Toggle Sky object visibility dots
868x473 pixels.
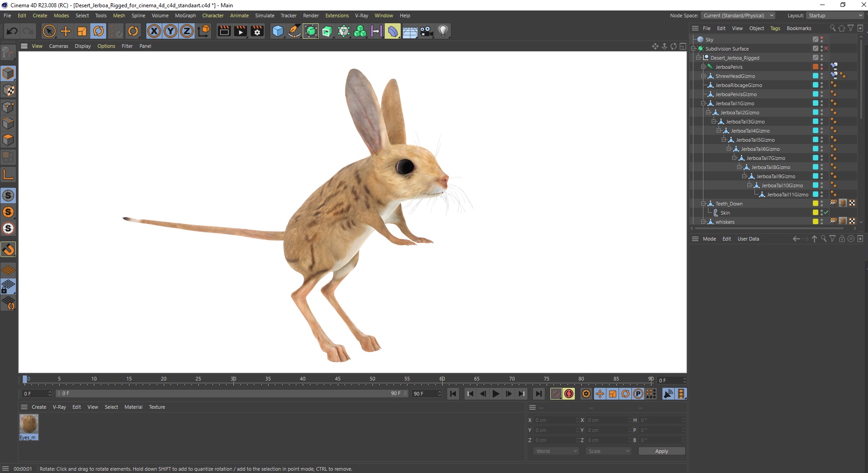pyautogui.click(x=821, y=40)
